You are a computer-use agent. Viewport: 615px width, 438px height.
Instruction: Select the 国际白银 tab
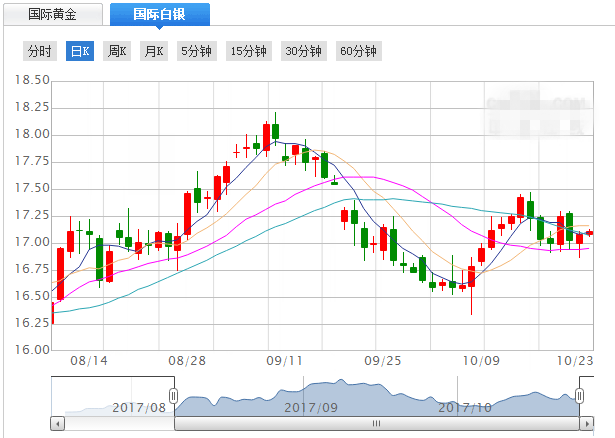pyautogui.click(x=160, y=15)
